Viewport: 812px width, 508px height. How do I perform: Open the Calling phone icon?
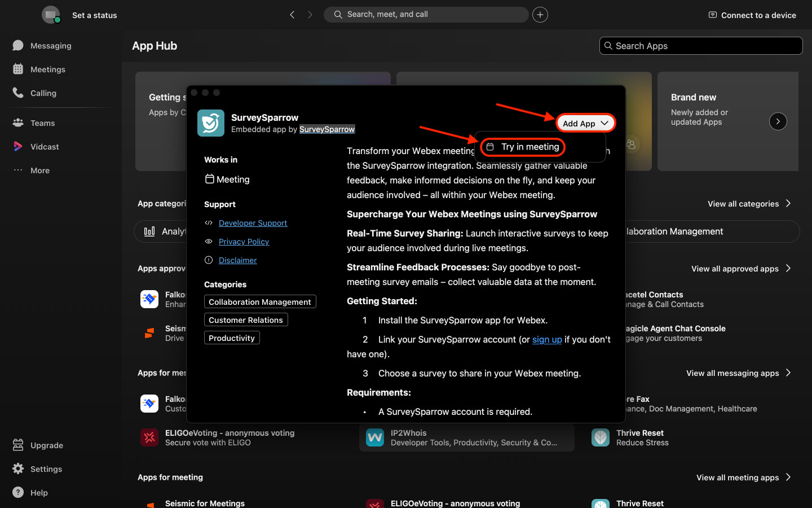18,93
